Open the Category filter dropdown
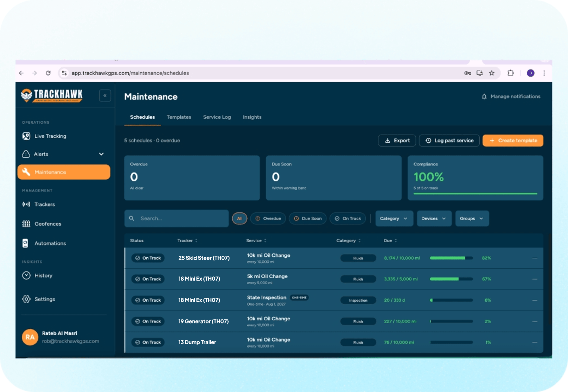568x392 pixels. (394, 218)
